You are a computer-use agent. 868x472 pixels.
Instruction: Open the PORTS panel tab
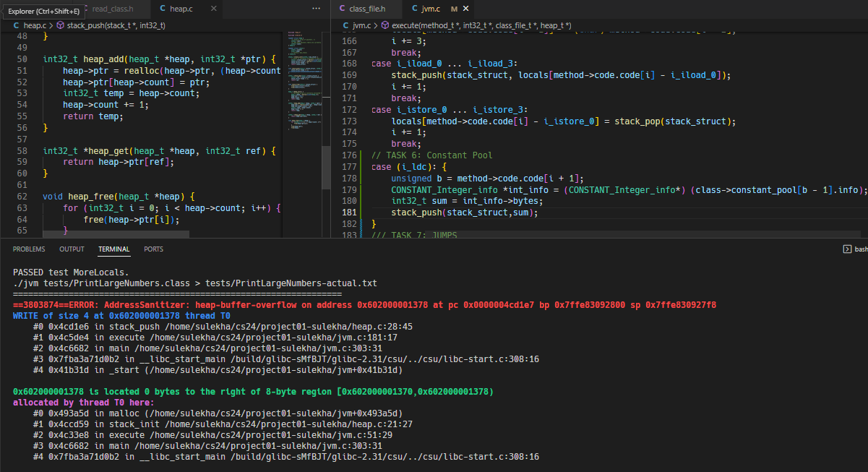pos(153,249)
